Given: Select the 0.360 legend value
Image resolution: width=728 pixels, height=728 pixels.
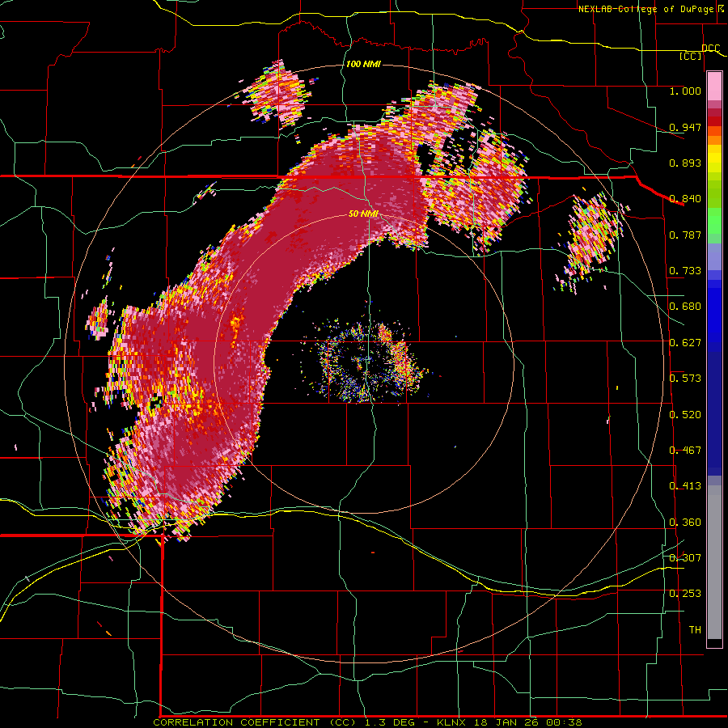Looking at the screenshot, I should pyautogui.click(x=685, y=523).
